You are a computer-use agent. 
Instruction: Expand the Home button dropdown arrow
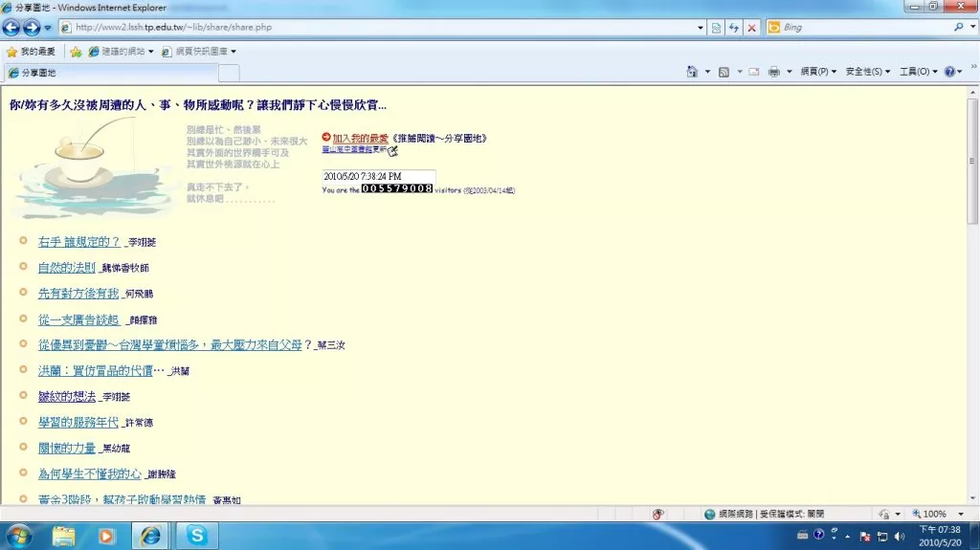point(707,72)
